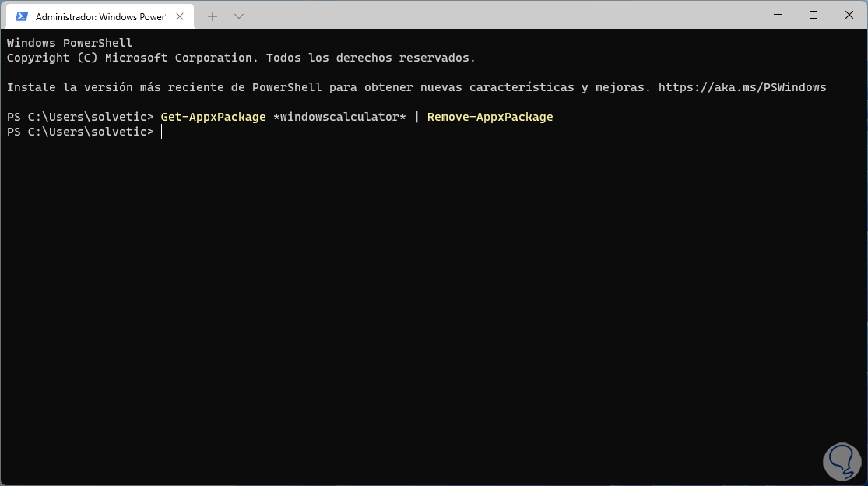Image resolution: width=868 pixels, height=486 pixels.
Task: Click the first PS C:\Users\solvetic> prompt
Action: point(80,117)
